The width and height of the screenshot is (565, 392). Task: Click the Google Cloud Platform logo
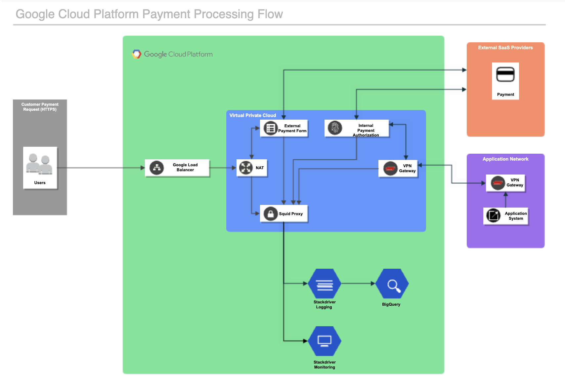[x=137, y=54]
